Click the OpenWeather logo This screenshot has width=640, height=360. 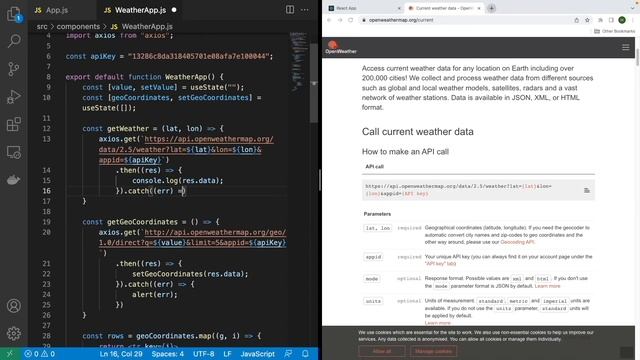click(341, 47)
